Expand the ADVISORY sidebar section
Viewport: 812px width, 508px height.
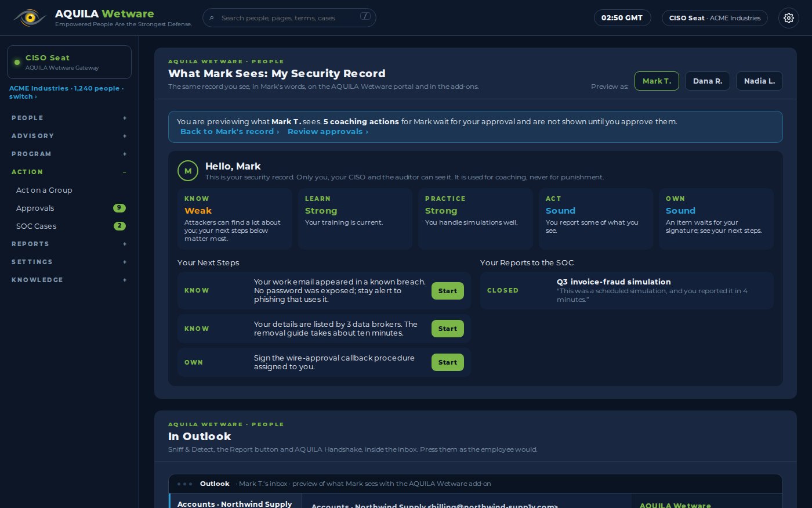click(69, 136)
